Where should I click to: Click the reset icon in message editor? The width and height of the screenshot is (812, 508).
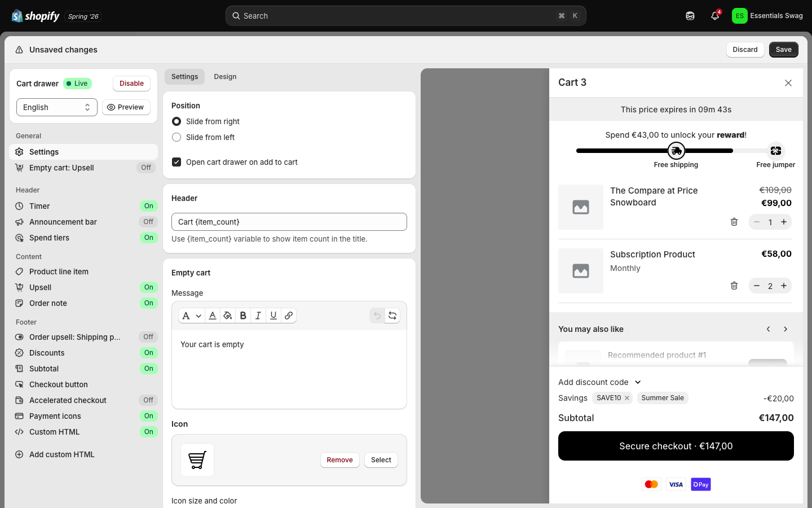[392, 316]
